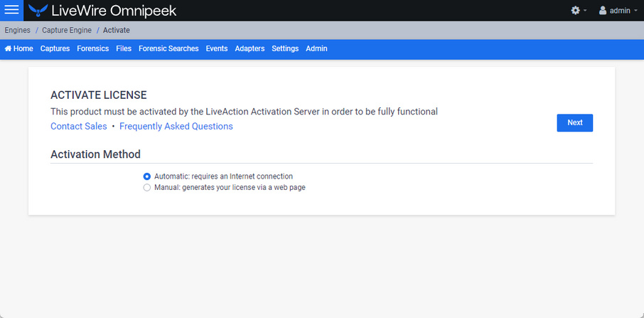
Task: Go to the Home tab
Action: pyautogui.click(x=19, y=48)
